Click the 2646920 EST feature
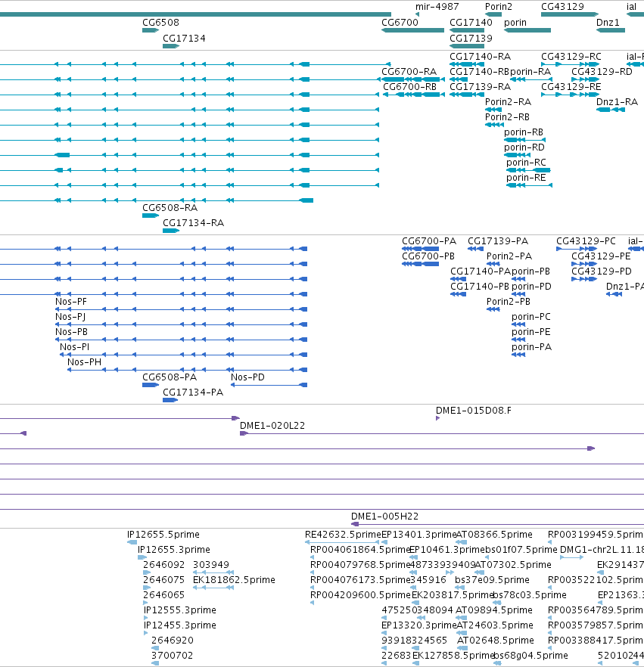The image size is (644, 667). 155,648
